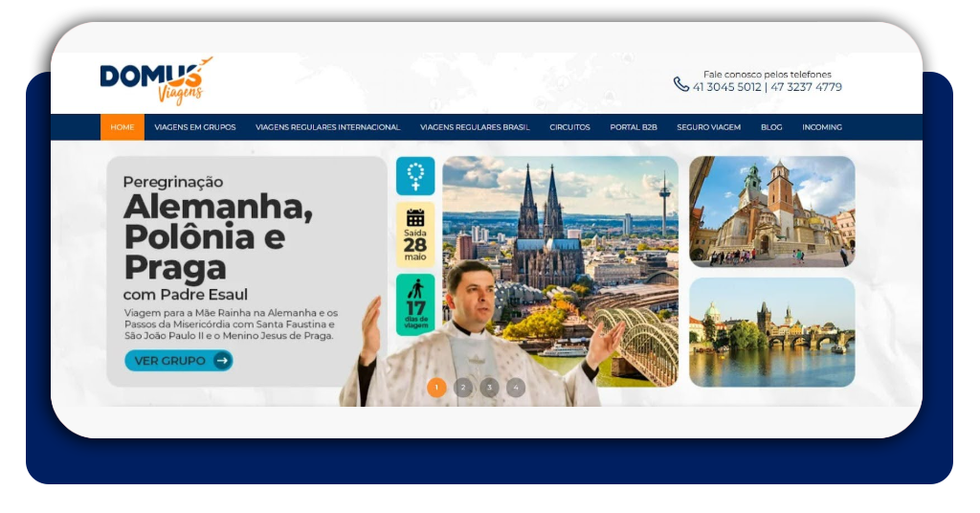Click the arrow icon in VER GRUPO

point(221,361)
